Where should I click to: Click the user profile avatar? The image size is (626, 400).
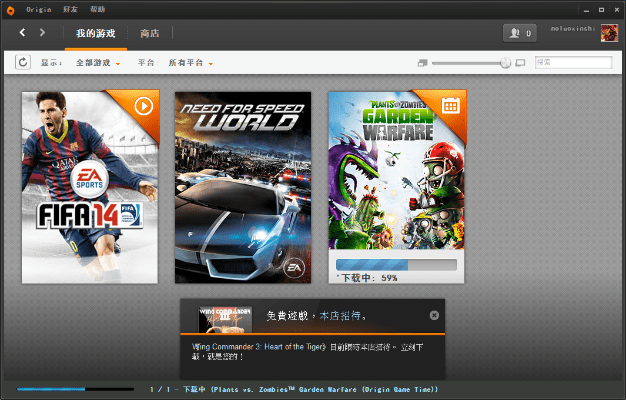point(608,34)
